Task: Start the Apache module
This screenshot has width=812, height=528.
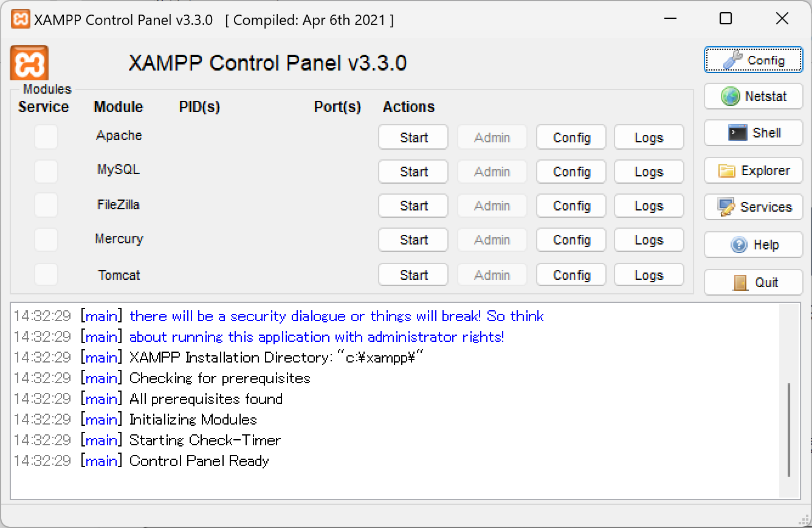Action: tap(413, 137)
